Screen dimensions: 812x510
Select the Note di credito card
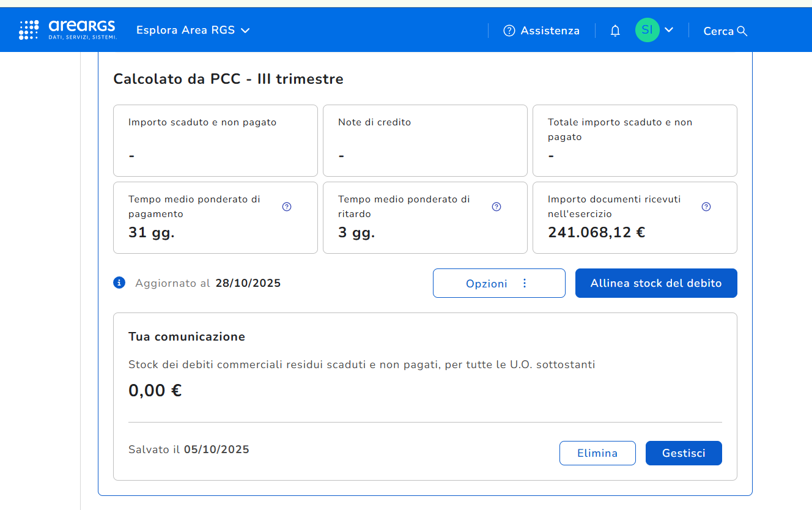point(425,141)
